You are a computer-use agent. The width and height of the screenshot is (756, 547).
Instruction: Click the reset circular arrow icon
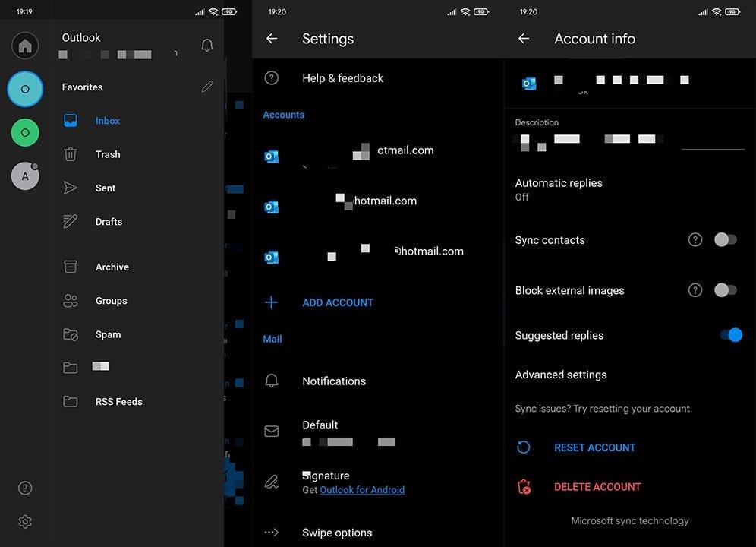point(524,447)
